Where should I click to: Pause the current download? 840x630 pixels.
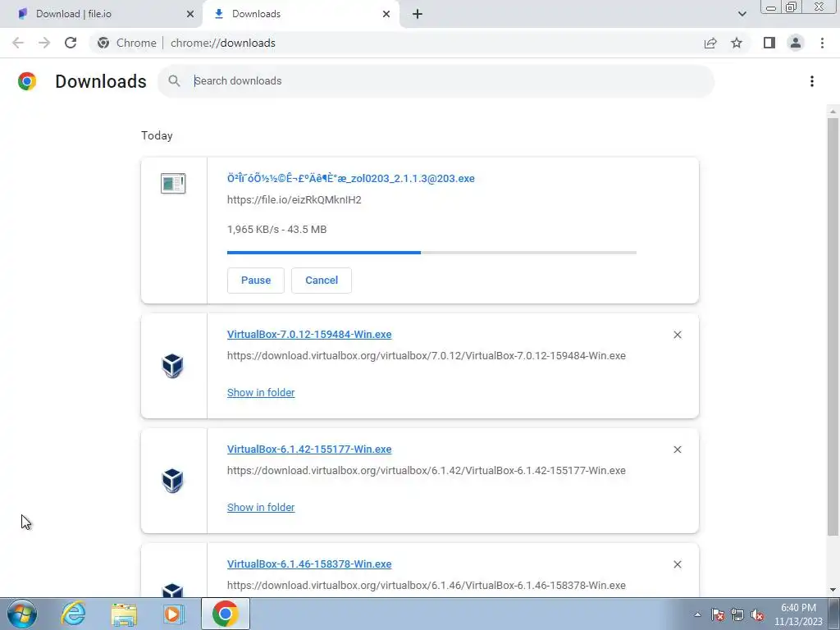pos(256,281)
